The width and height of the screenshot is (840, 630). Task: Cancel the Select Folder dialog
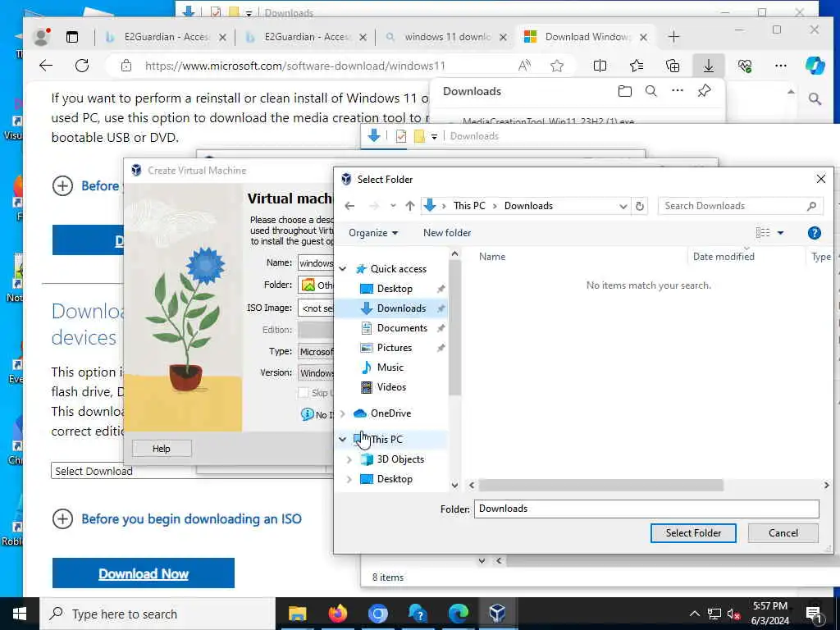[783, 533]
